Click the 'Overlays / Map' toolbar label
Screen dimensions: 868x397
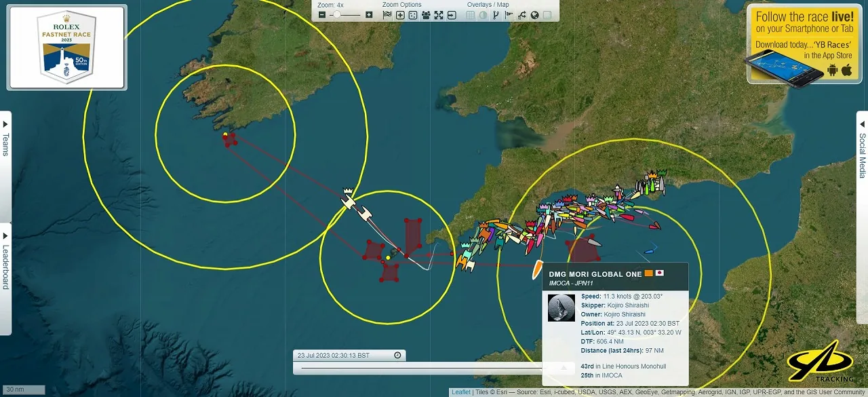click(x=488, y=5)
